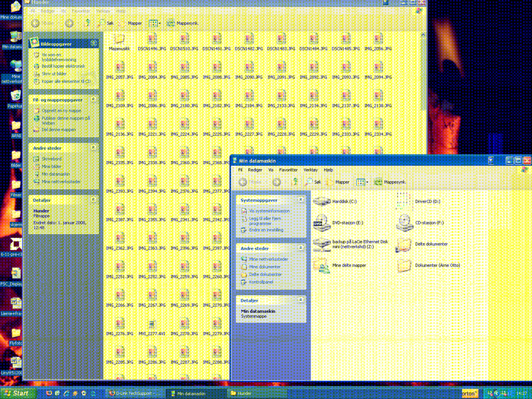Open the Mine delte mapper folder
The width and height of the screenshot is (532, 399).
[x=322, y=265]
